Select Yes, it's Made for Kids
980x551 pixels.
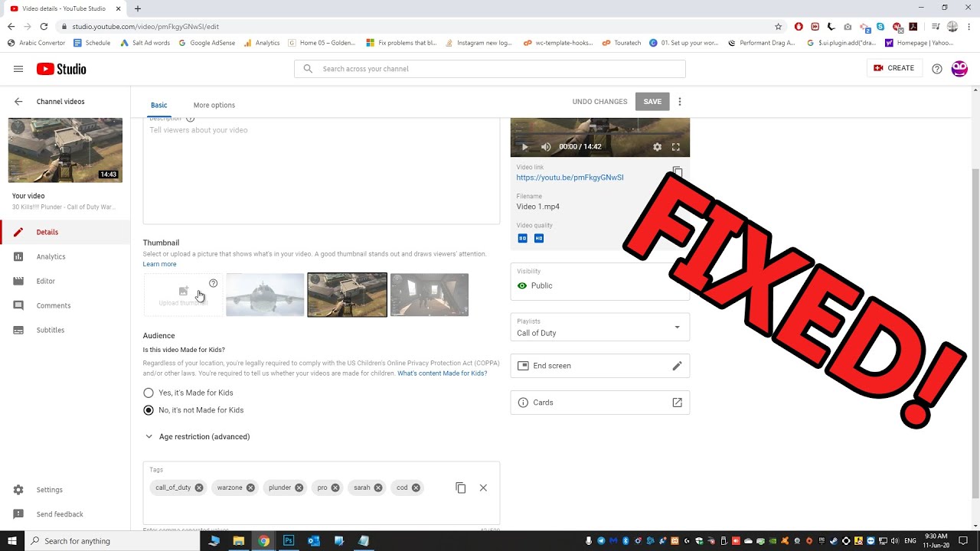[149, 393]
